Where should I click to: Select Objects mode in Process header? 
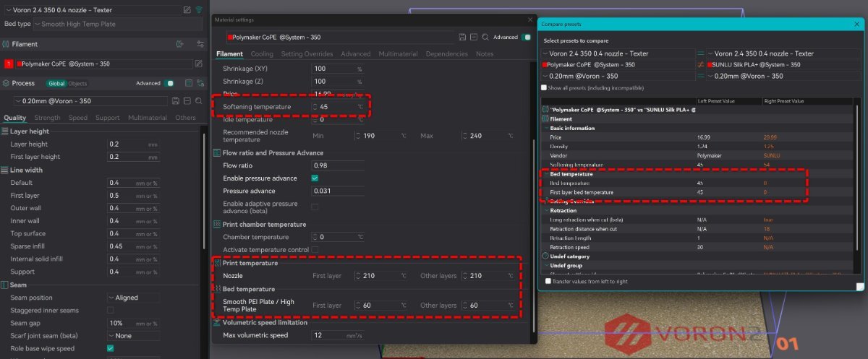pyautogui.click(x=77, y=84)
